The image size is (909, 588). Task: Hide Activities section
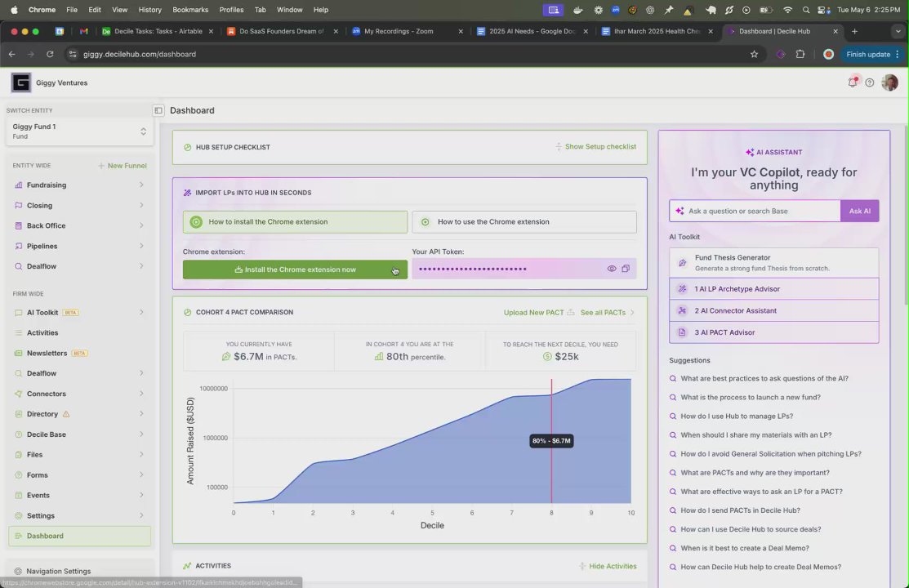608,566
